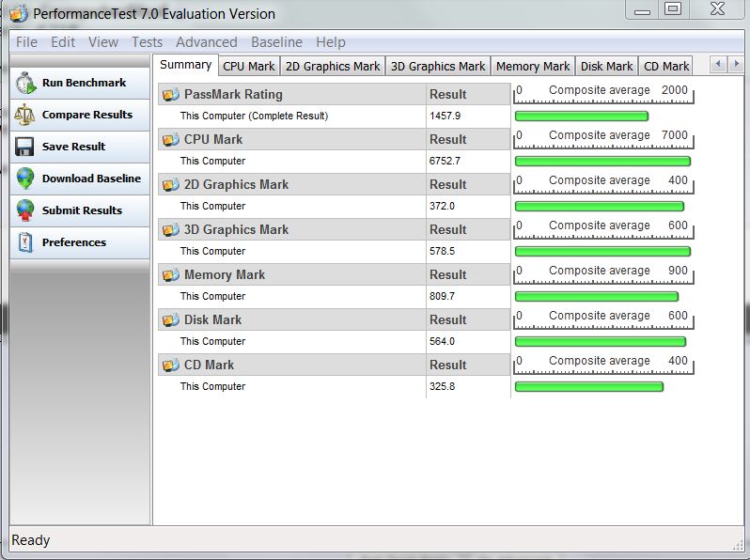Switch to the Disk Mark tab
Screen dimensions: 750x560
tap(606, 66)
